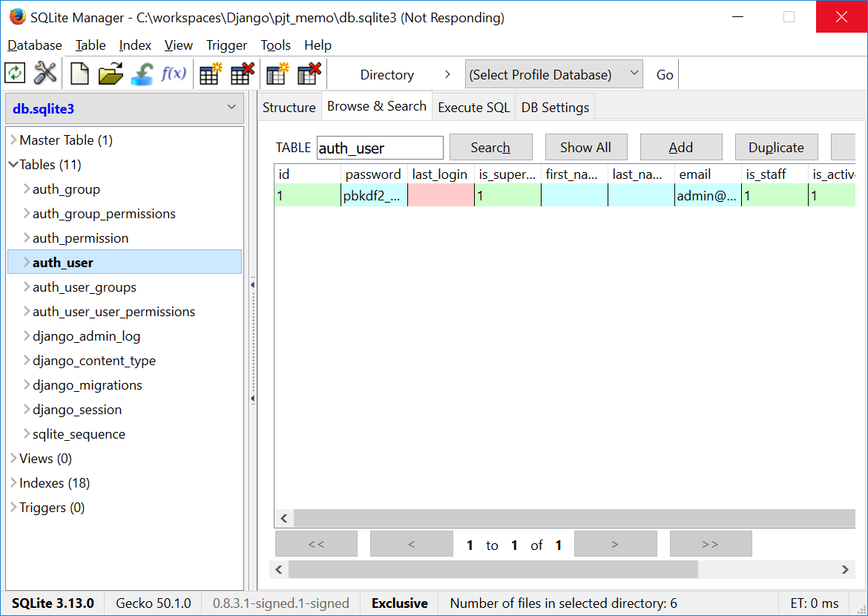Collapse the Tables (11) tree node
The image size is (868, 616).
tap(13, 165)
